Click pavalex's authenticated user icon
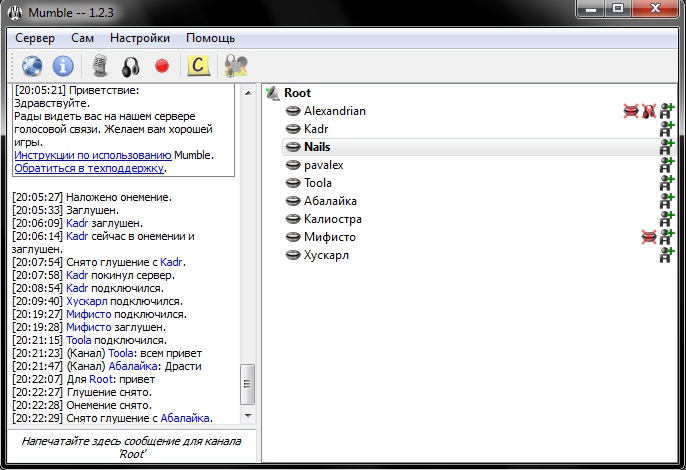Image resolution: width=686 pixels, height=470 pixels. pyautogui.click(x=667, y=165)
